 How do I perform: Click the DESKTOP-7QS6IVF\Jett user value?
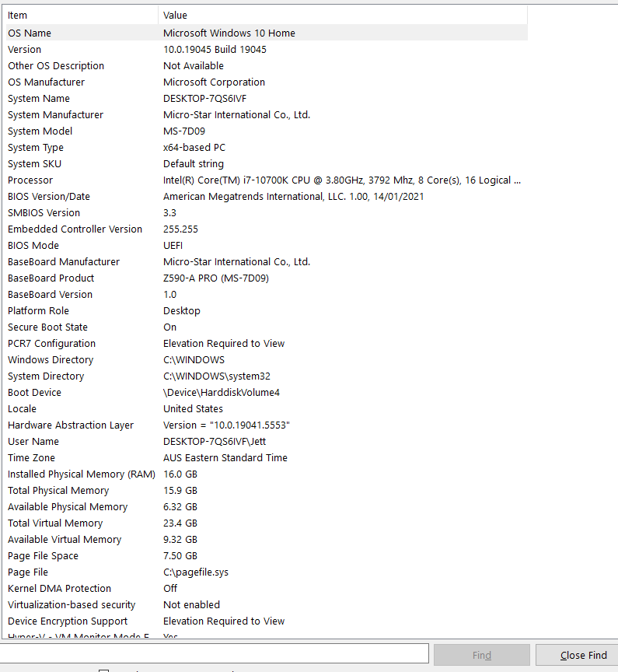pos(215,442)
